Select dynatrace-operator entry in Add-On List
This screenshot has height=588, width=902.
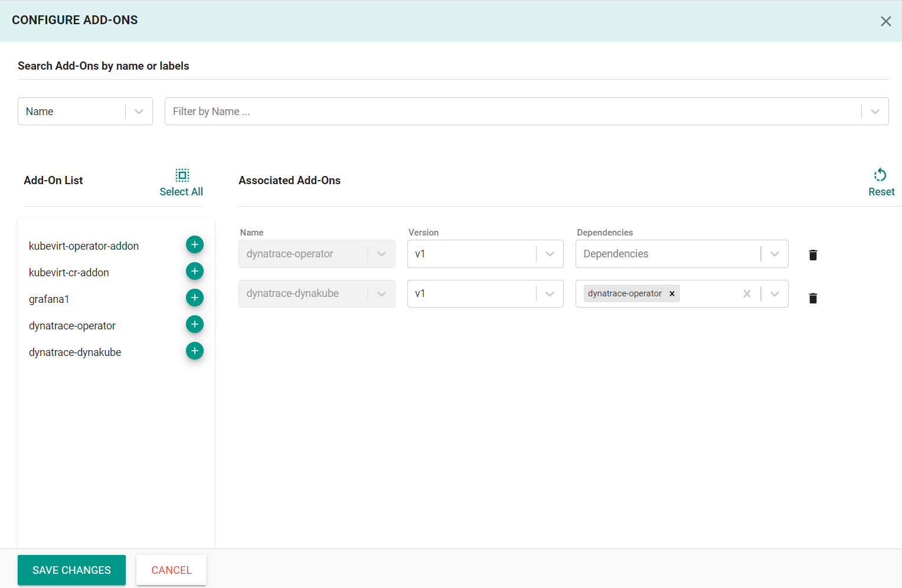(72, 326)
